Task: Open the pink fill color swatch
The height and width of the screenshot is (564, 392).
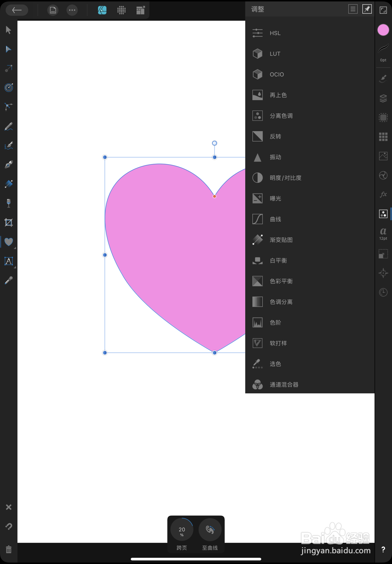Action: pyautogui.click(x=383, y=30)
